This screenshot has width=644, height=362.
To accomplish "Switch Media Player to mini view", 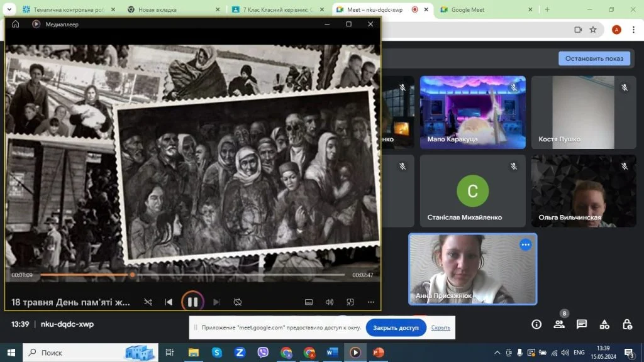I will click(x=350, y=302).
